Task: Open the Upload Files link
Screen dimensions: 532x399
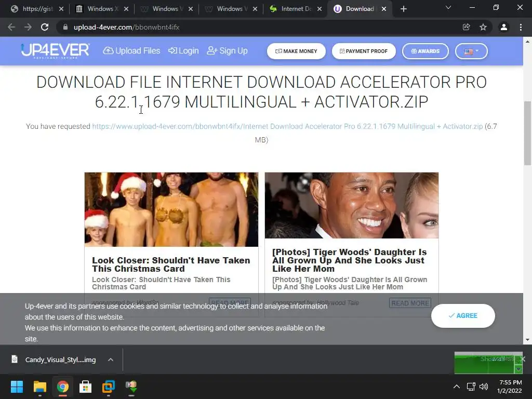Action: tap(131, 51)
